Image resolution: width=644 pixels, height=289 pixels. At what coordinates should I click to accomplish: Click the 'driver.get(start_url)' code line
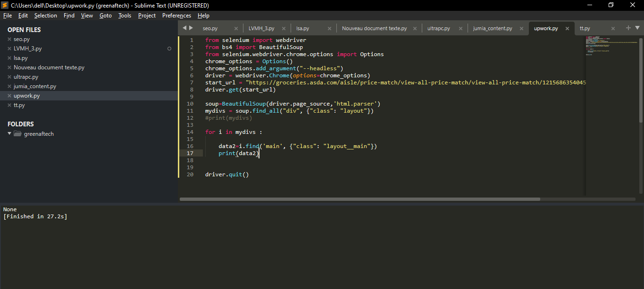pos(241,90)
